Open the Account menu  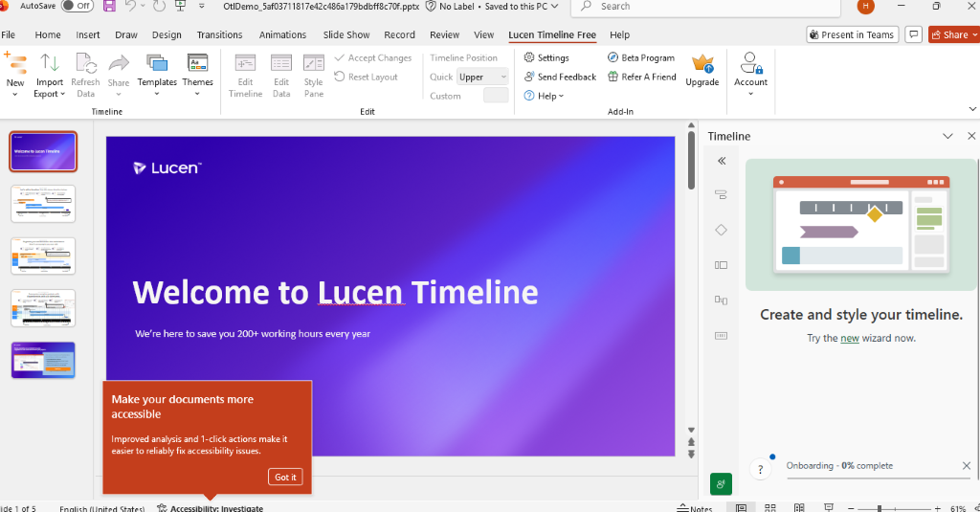coord(750,74)
